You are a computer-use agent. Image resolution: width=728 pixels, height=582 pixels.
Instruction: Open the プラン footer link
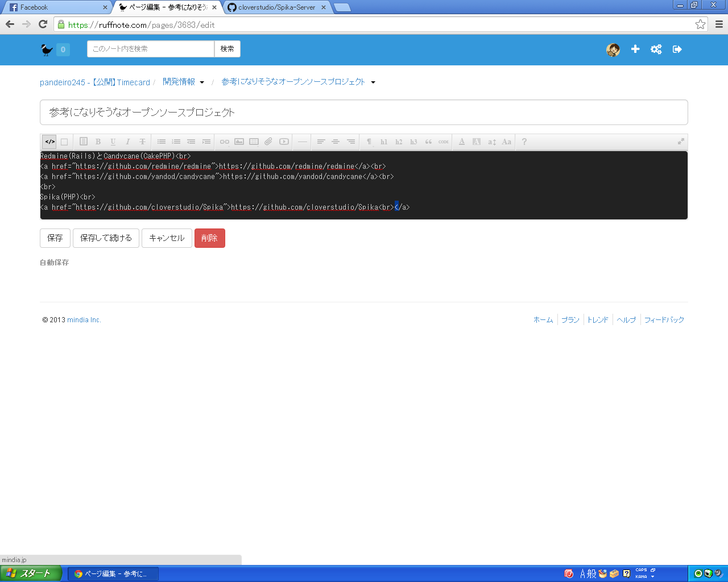point(570,320)
